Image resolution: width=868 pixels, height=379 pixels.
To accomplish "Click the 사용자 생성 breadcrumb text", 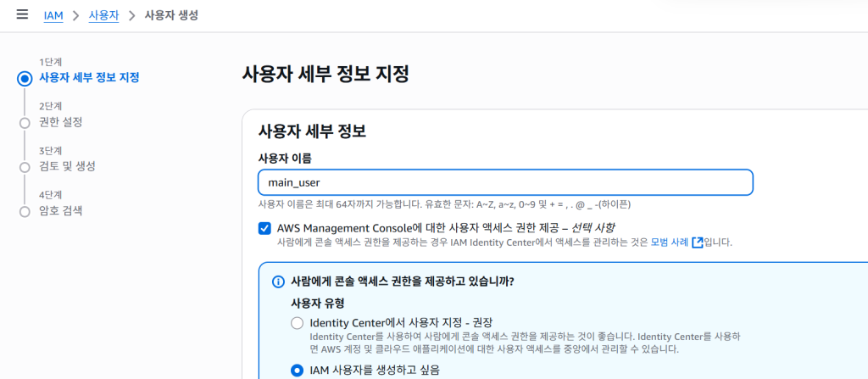I will 171,15.
